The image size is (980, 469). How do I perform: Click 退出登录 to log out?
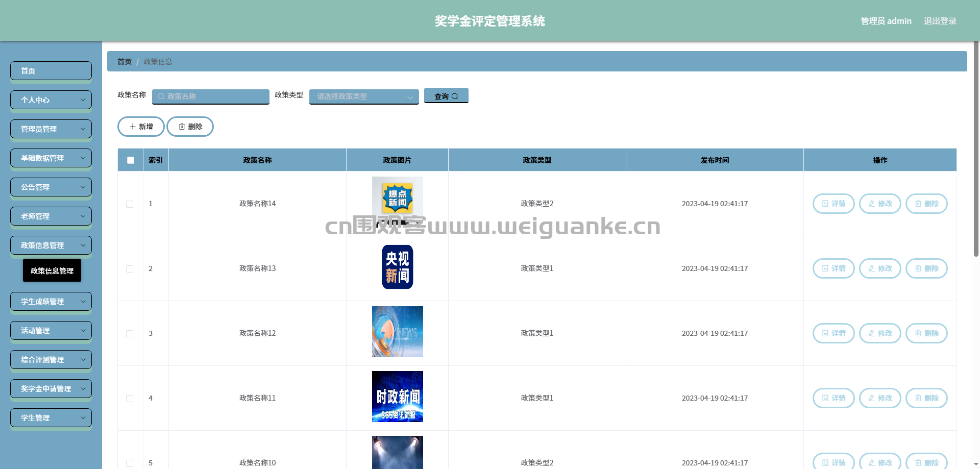940,21
